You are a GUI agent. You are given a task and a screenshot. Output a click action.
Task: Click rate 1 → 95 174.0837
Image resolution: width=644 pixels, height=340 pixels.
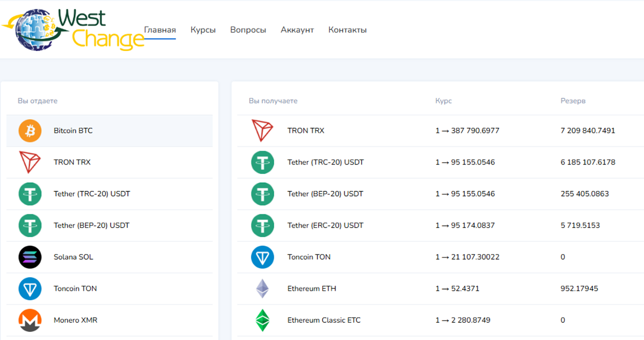pos(465,225)
